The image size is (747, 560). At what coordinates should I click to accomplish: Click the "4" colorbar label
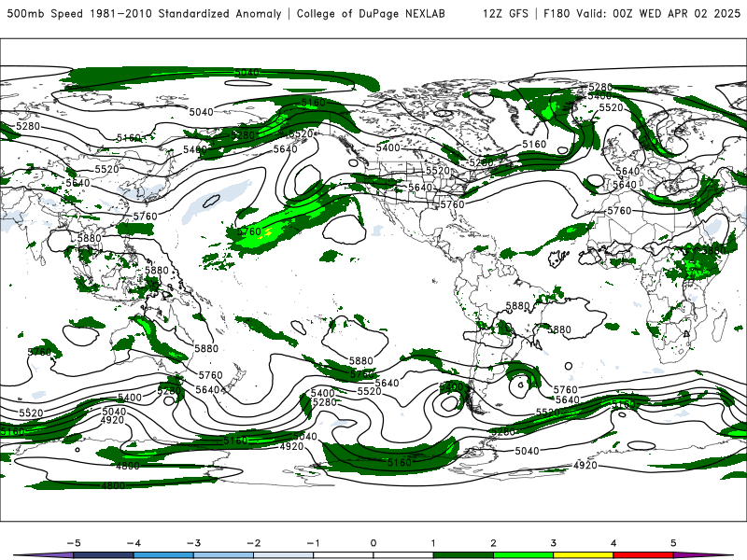(x=613, y=543)
